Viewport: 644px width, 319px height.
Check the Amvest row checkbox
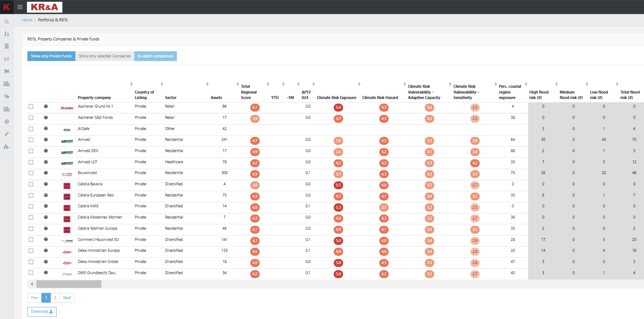click(31, 140)
